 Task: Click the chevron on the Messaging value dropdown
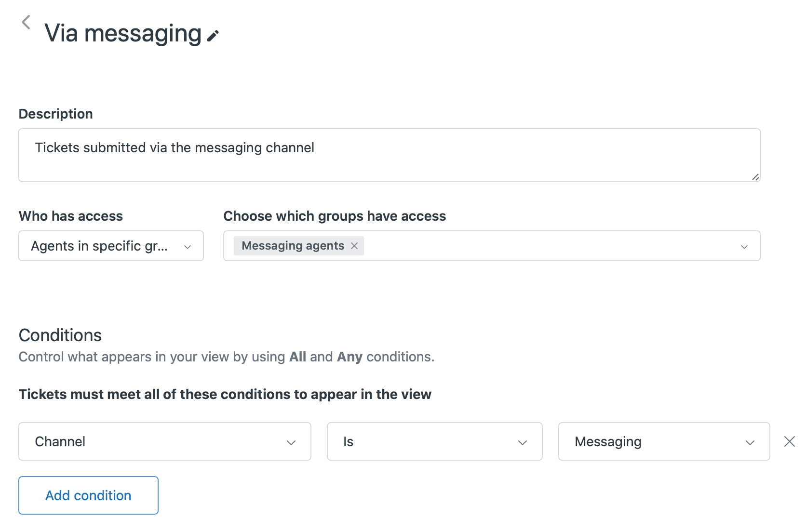pyautogui.click(x=749, y=441)
